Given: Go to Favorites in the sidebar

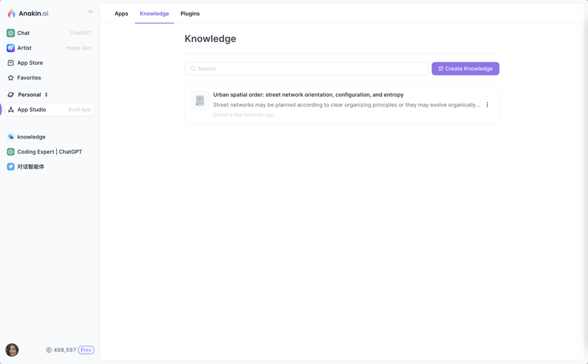Looking at the screenshot, I should click(x=49, y=78).
